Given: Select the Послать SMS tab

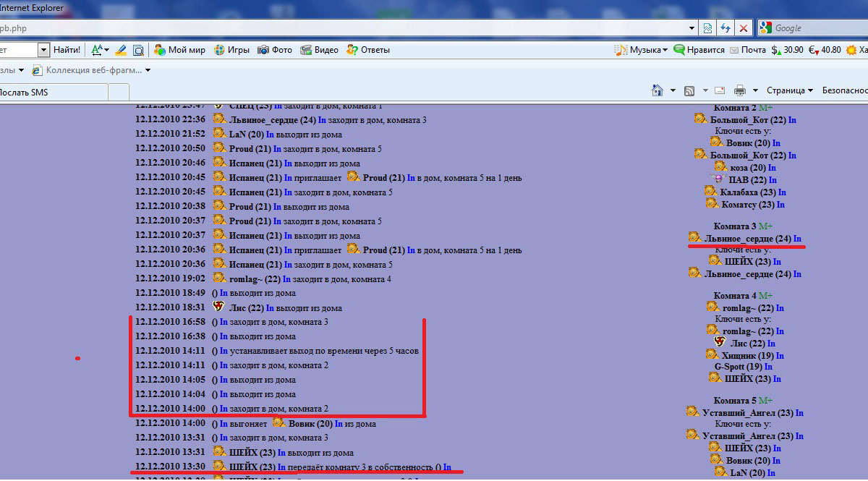Looking at the screenshot, I should [43, 92].
